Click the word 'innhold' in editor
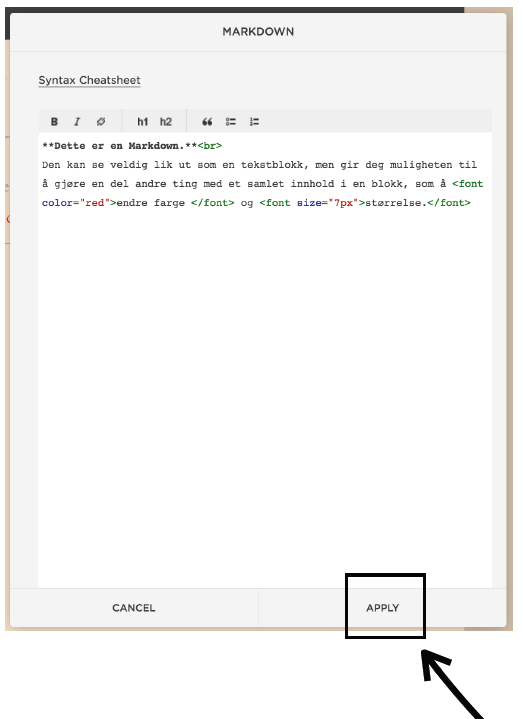Image resolution: width=523 pixels, height=719 pixels. (x=312, y=184)
